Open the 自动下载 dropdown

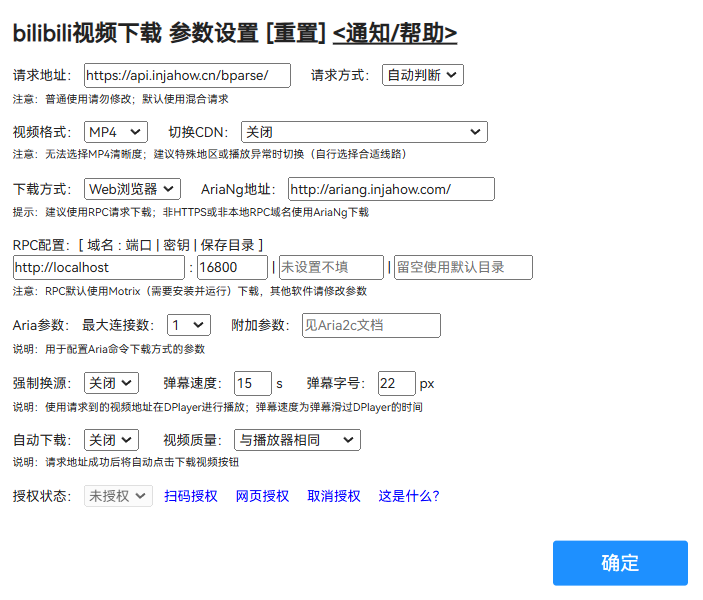[111, 440]
